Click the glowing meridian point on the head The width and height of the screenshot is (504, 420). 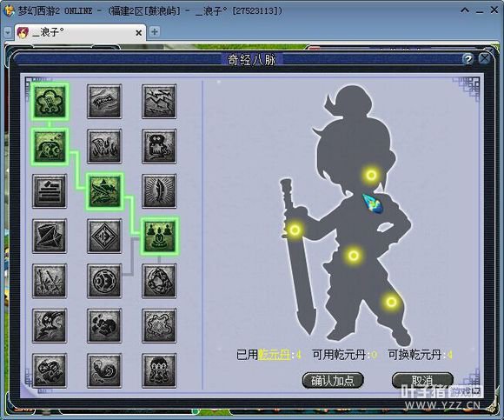coord(372,176)
